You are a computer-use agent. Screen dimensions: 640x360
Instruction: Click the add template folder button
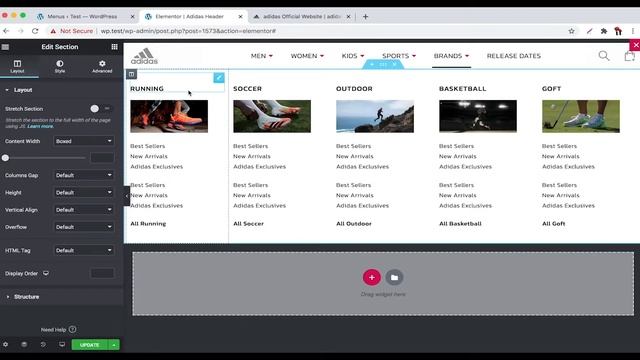coord(394,278)
